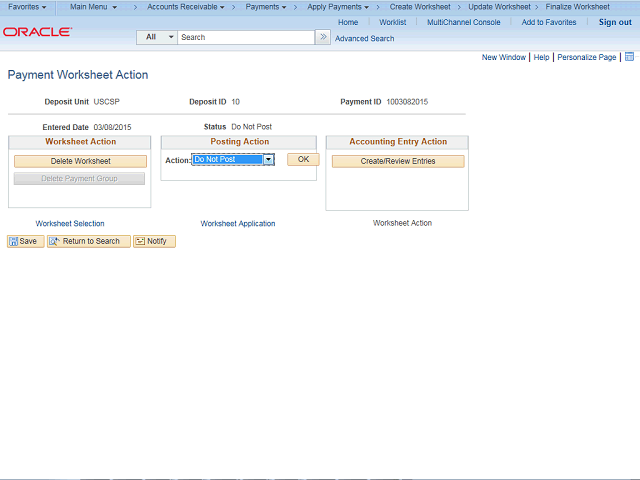Screen dimensions: 640x480
Task: Open Advanced Search link
Action: click(364, 38)
